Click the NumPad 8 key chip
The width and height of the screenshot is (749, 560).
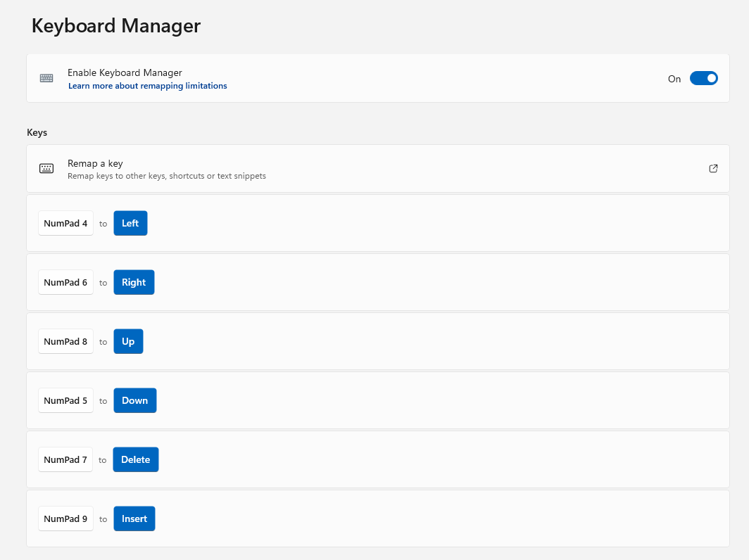coord(66,342)
